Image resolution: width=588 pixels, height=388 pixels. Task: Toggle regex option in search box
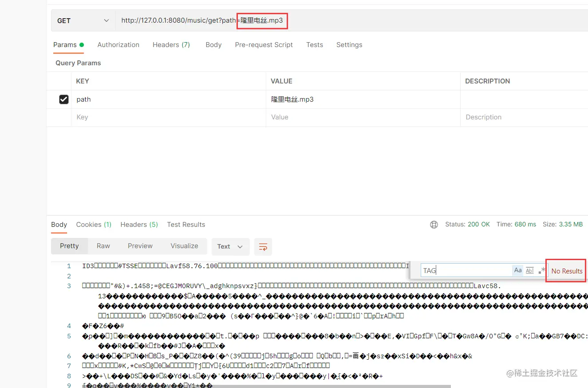[x=542, y=270]
